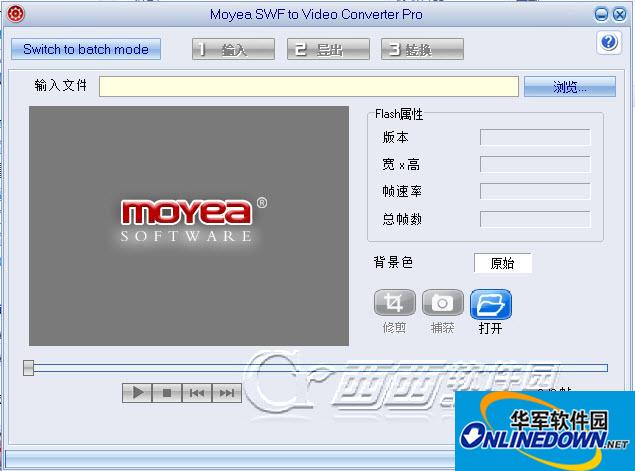Click the 宽 x 高 dimensions field
The width and height of the screenshot is (635, 471).
point(535,164)
